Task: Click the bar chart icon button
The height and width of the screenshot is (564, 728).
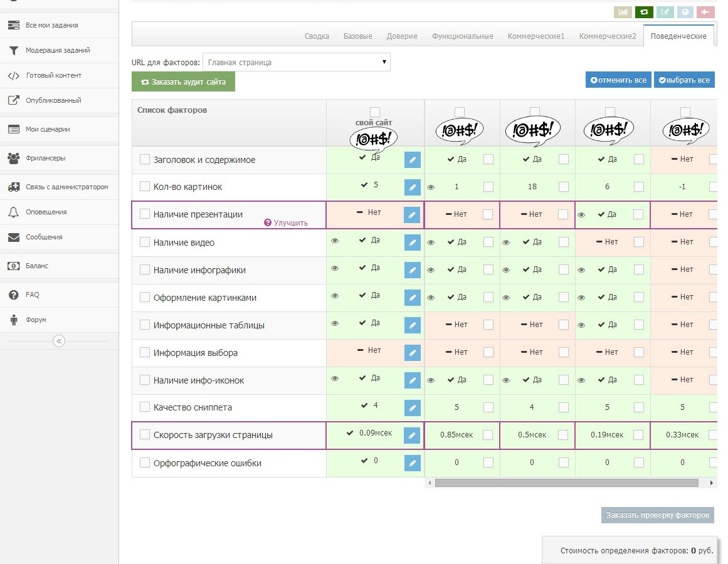Action: tap(623, 12)
